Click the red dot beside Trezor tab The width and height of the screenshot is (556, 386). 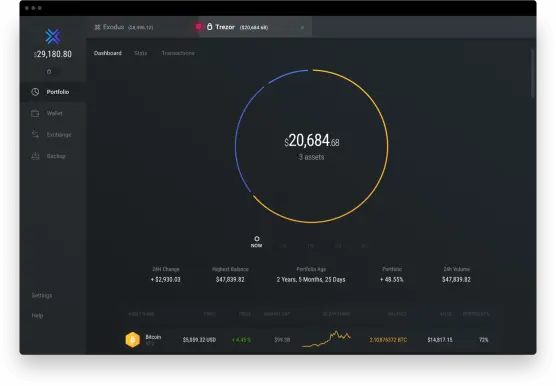pos(199,27)
